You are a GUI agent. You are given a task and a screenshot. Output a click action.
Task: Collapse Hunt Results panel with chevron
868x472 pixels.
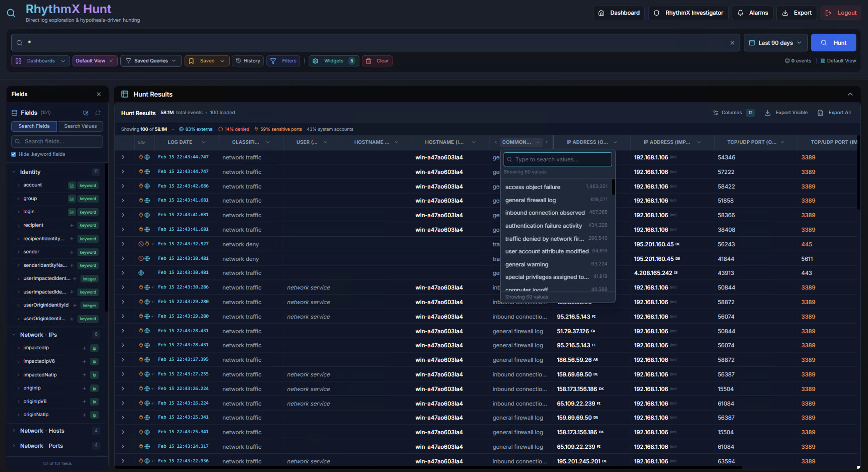click(x=850, y=94)
